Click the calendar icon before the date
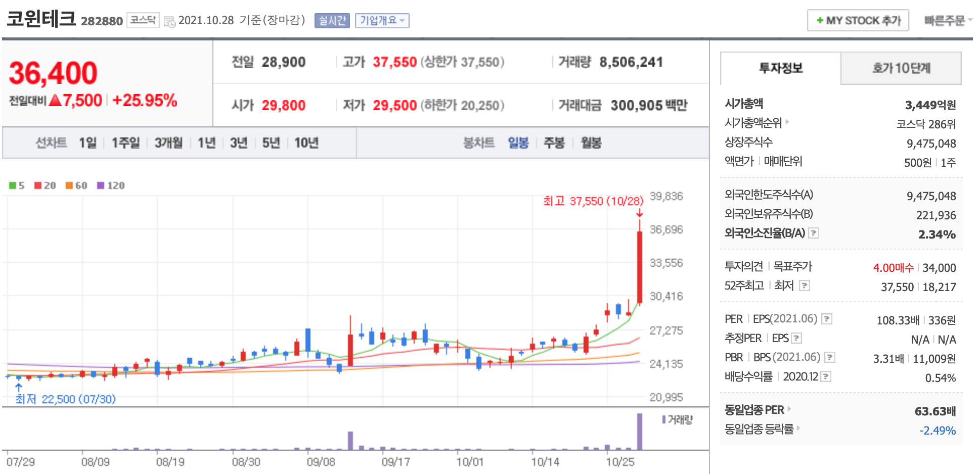Image resolution: width=980 pixels, height=474 pixels. pyautogui.click(x=170, y=22)
